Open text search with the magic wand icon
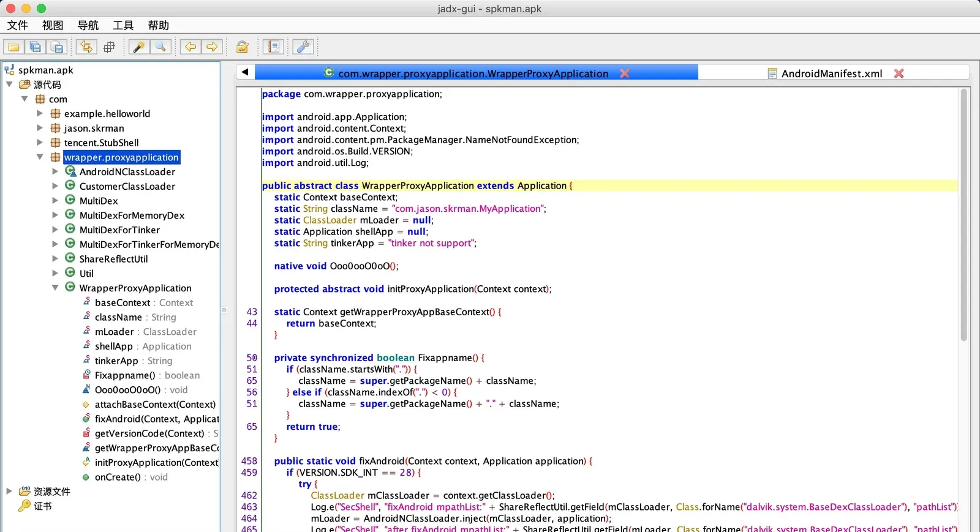The image size is (980, 532). coord(139,47)
